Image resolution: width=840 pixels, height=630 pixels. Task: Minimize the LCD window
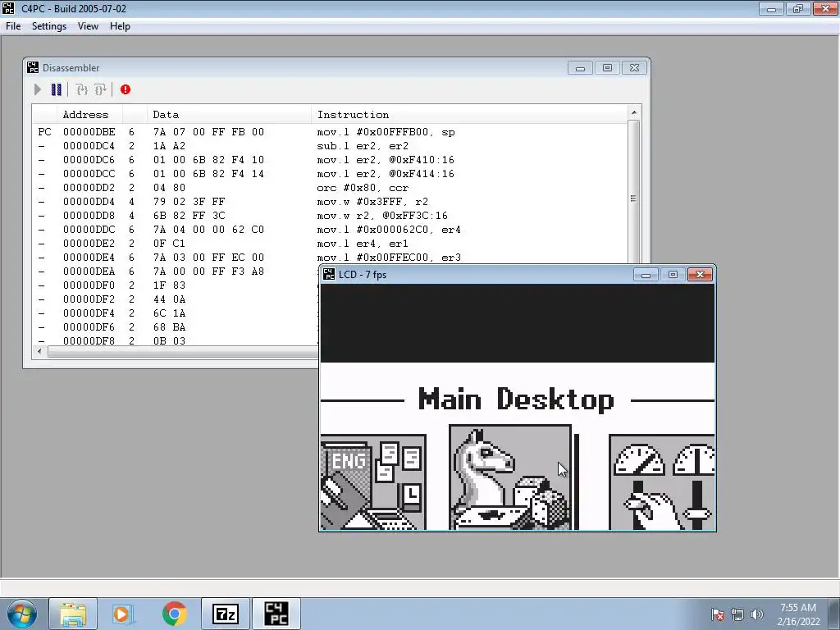646,274
